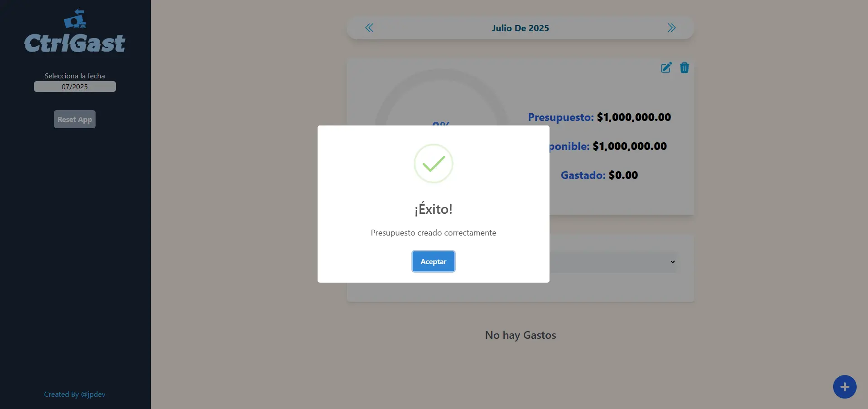This screenshot has width=868, height=409.
Task: Click the Selecciona la fecha label
Action: tap(75, 76)
